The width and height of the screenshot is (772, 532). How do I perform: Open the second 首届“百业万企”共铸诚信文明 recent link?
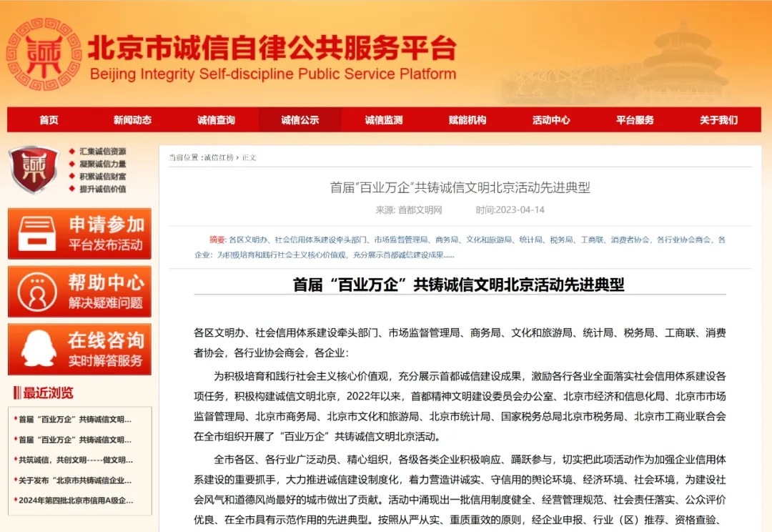tap(75, 440)
